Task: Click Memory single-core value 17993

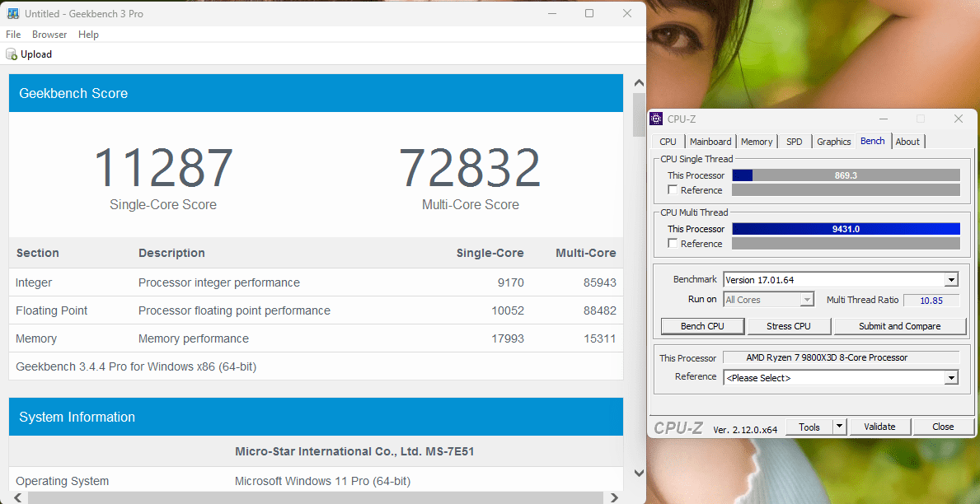Action: coord(507,338)
